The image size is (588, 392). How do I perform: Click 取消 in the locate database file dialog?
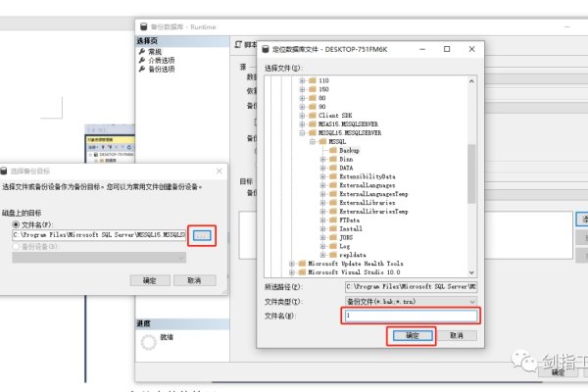[x=455, y=334]
